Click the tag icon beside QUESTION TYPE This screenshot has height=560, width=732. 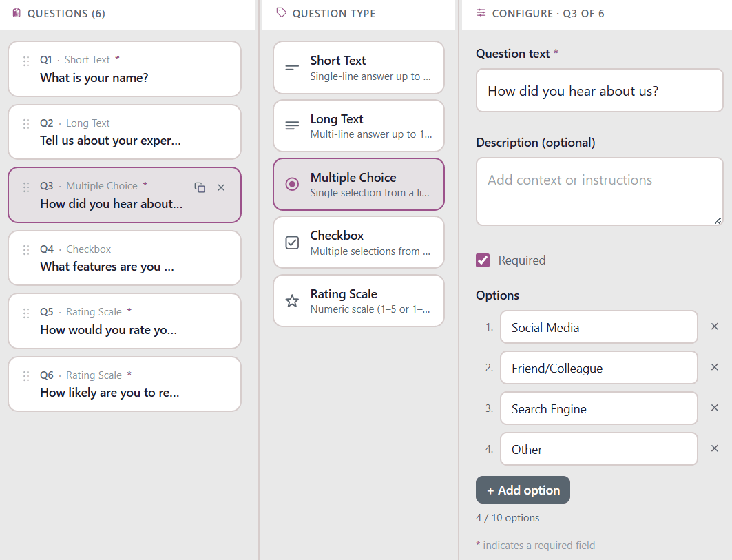click(x=281, y=12)
